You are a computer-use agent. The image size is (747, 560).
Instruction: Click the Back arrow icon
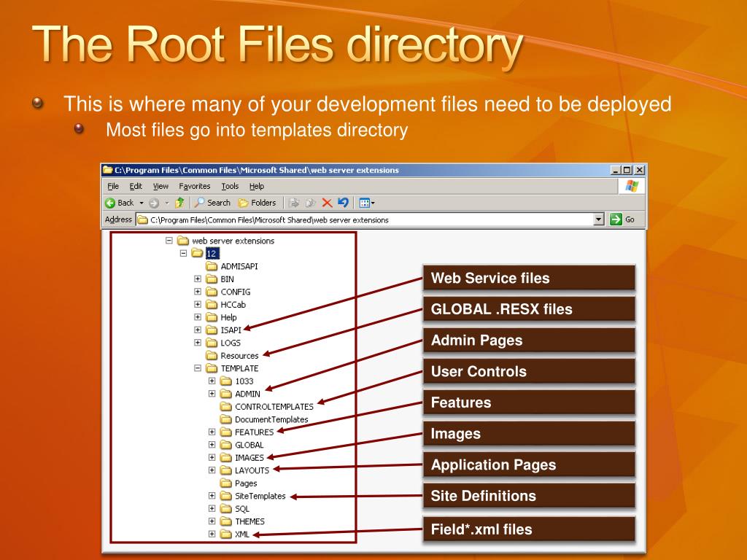coord(110,203)
